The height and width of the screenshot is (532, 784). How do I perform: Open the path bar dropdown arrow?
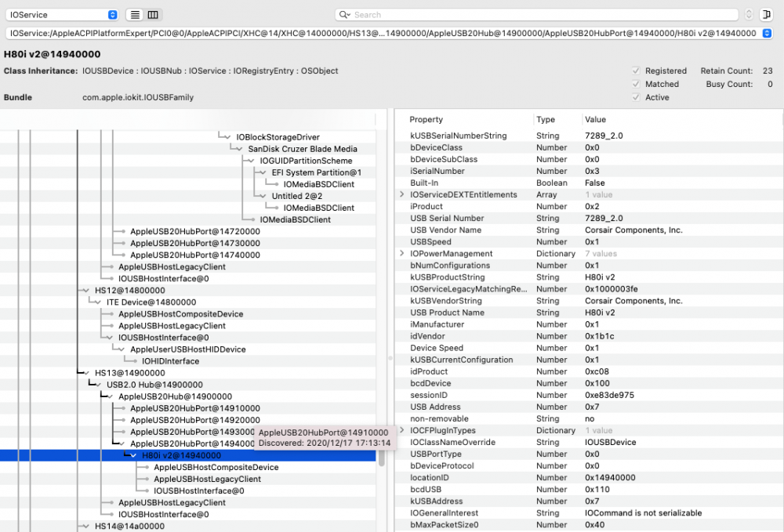[767, 34]
